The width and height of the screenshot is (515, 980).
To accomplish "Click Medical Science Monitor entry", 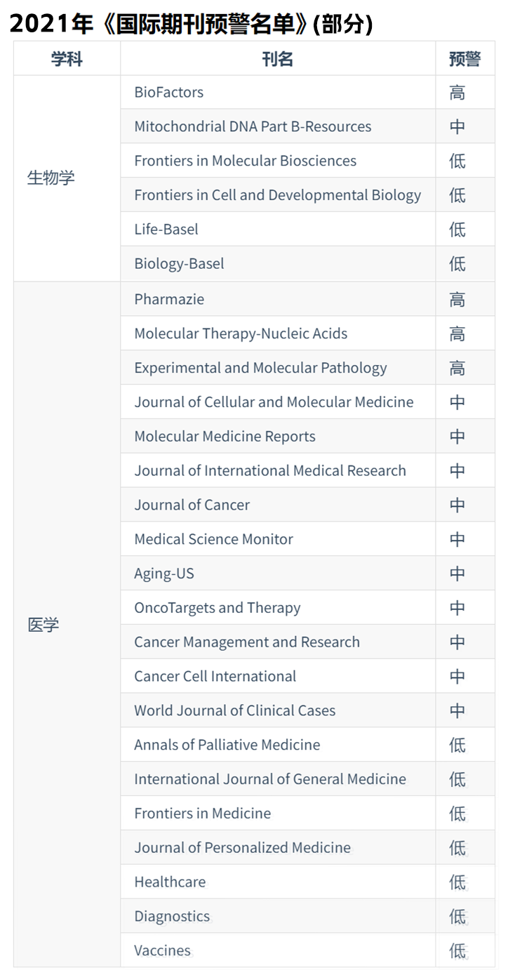I will (x=213, y=539).
